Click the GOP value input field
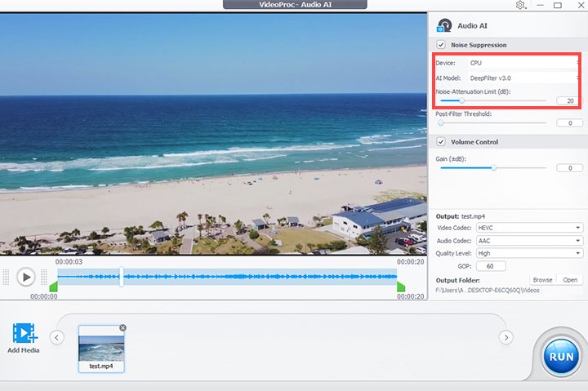Viewport: 588px width, 391px height. 490,266
